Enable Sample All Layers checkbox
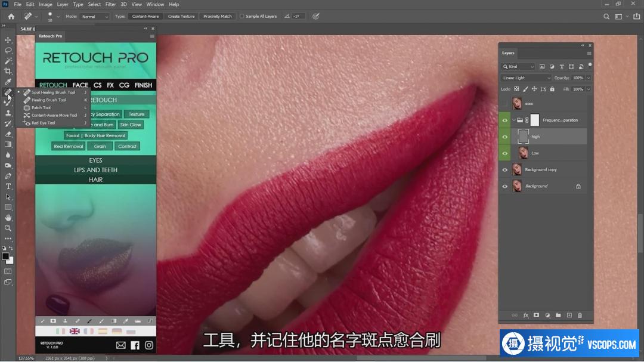 242,17
